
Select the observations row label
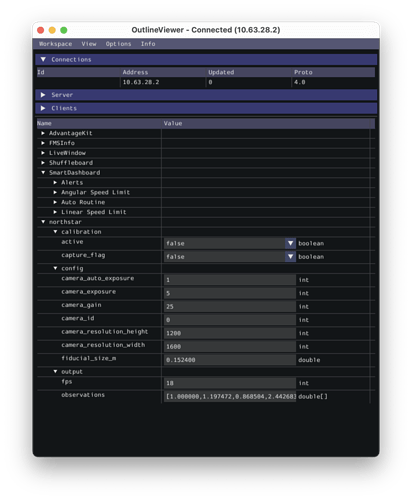[83, 395]
